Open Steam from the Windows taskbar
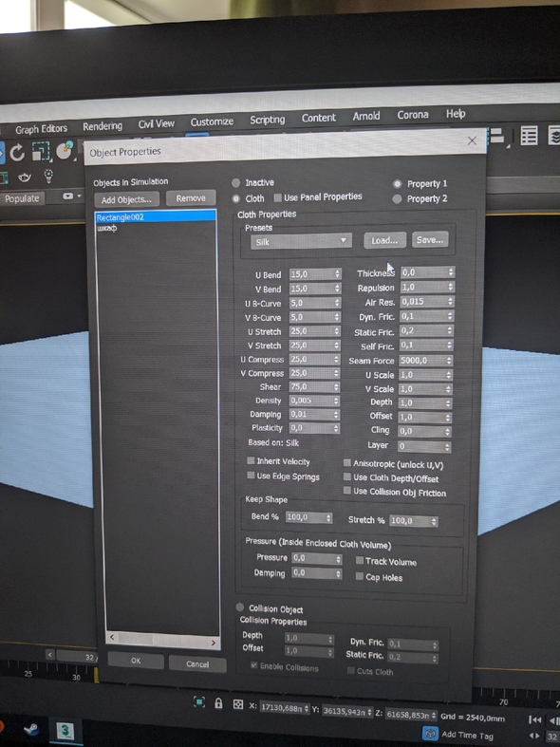The width and height of the screenshot is (560, 747). point(31,730)
